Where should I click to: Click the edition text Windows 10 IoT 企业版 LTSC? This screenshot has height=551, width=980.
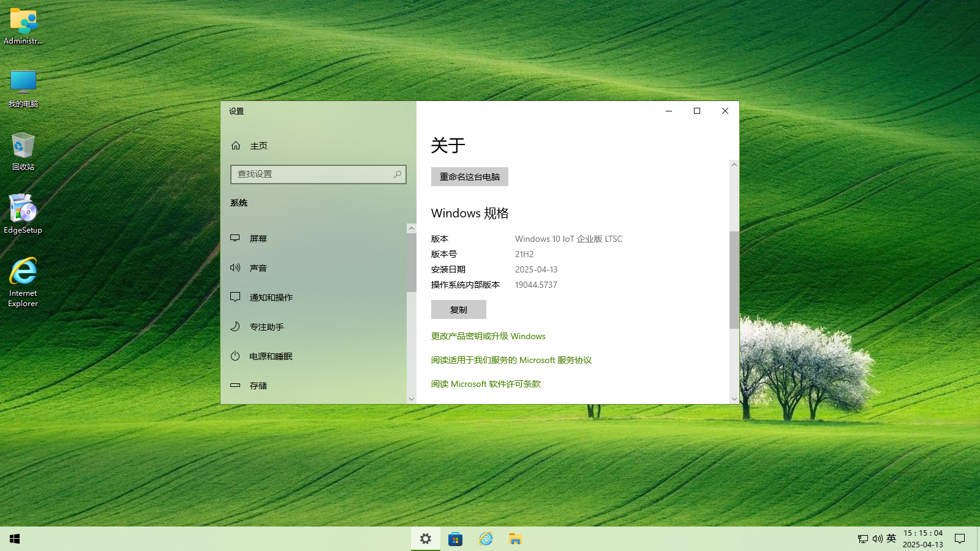tap(568, 239)
